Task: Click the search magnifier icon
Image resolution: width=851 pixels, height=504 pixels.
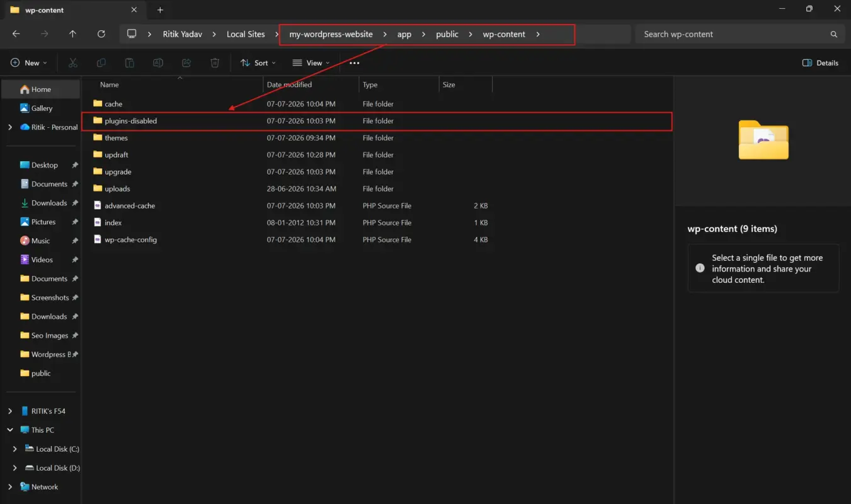Action: 834,34
